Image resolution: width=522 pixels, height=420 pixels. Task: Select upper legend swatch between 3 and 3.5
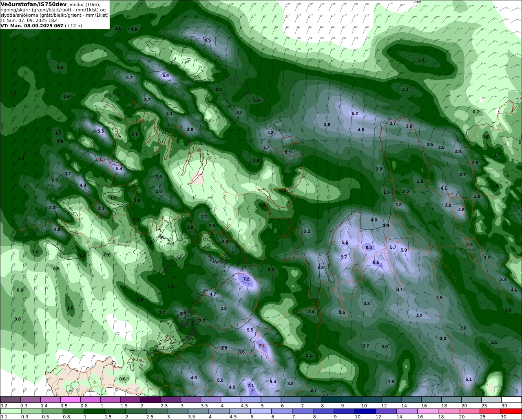point(191,400)
